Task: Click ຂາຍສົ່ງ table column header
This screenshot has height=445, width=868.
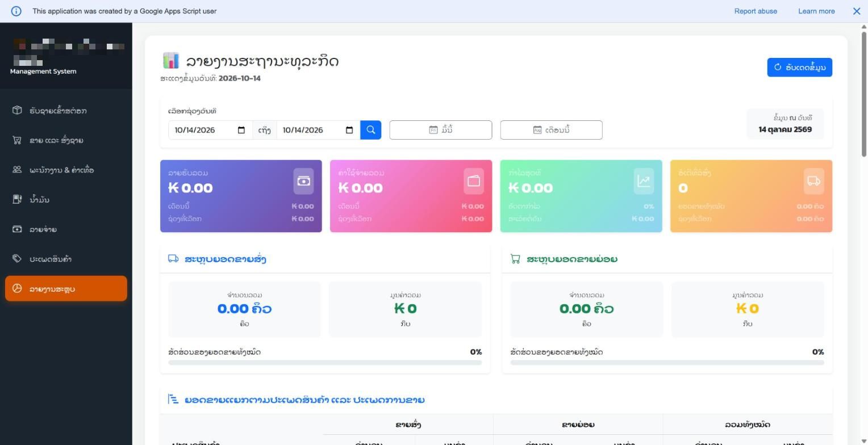Action: [x=408, y=425]
